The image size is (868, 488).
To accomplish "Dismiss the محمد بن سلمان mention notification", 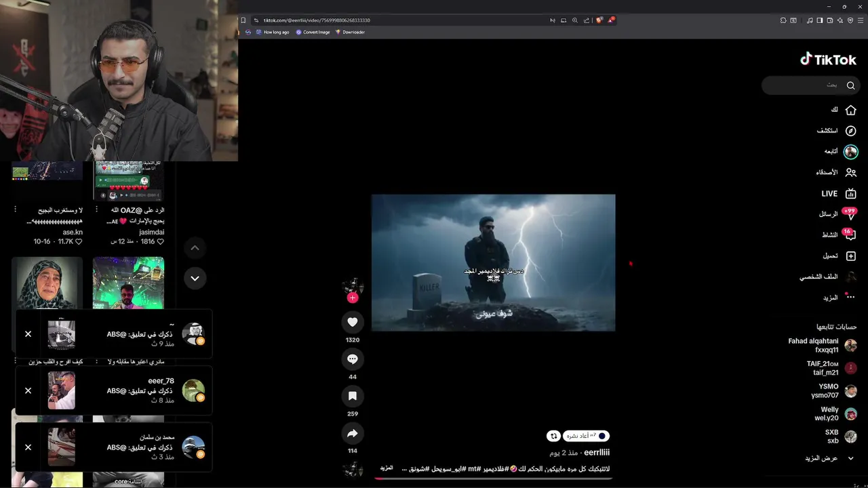I will tap(28, 447).
